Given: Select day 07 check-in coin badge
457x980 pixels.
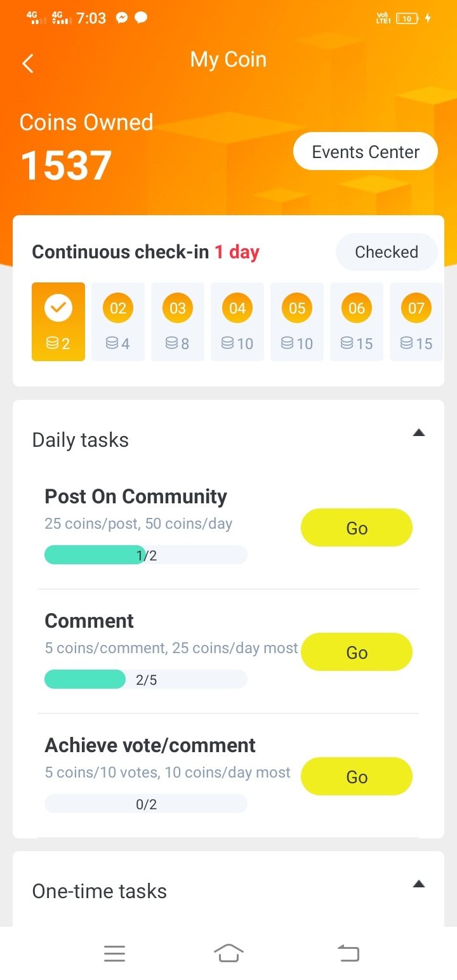Looking at the screenshot, I should [x=416, y=308].
